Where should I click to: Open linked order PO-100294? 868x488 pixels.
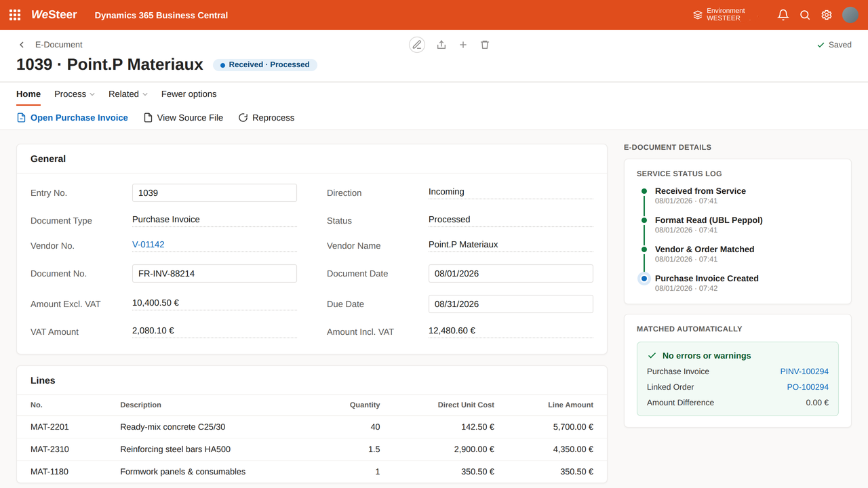pyautogui.click(x=808, y=387)
